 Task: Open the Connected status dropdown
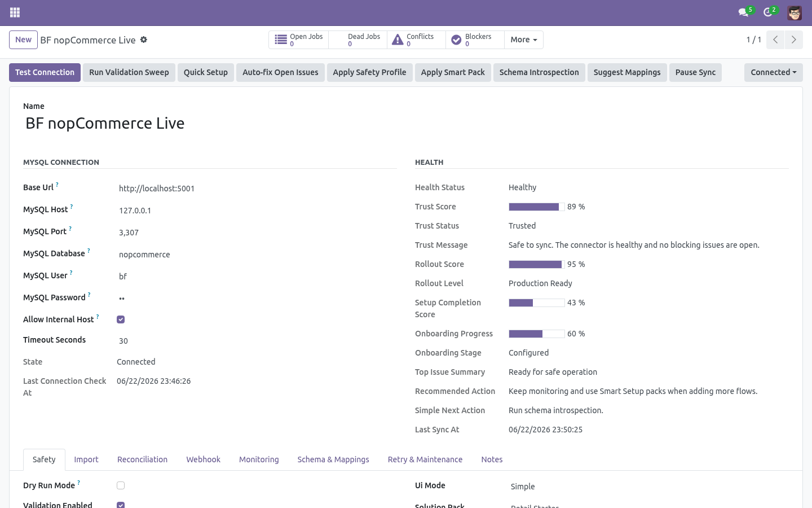(774, 72)
